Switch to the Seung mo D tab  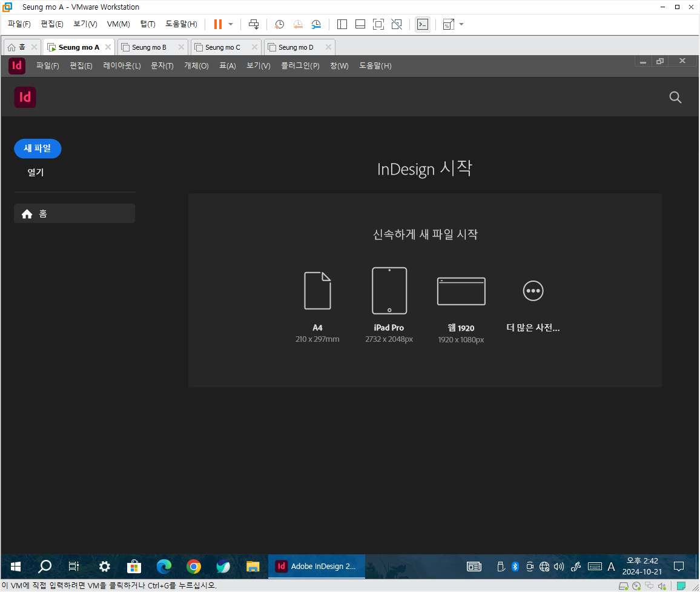coord(296,47)
